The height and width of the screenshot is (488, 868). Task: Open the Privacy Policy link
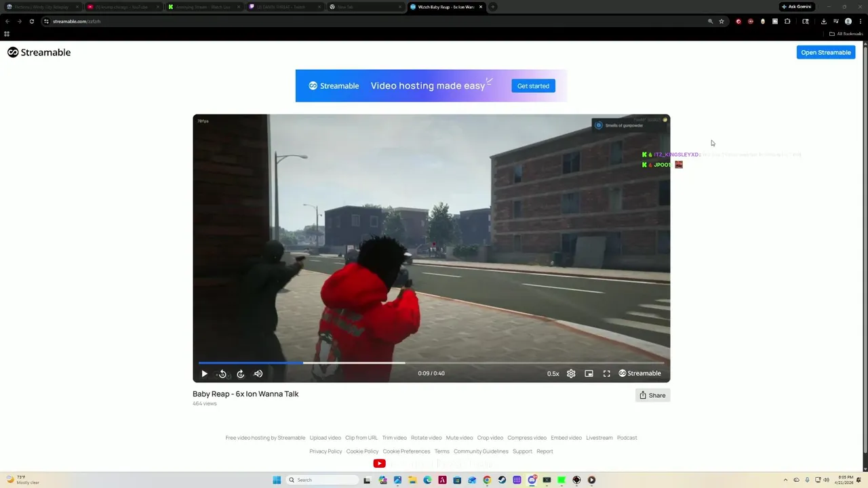[x=325, y=451]
